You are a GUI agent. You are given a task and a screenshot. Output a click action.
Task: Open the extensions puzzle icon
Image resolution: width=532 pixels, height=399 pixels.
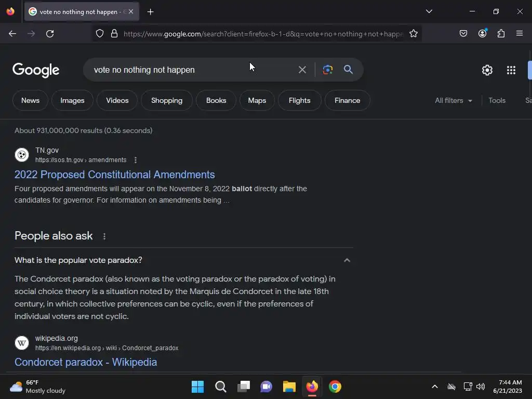pos(501,34)
